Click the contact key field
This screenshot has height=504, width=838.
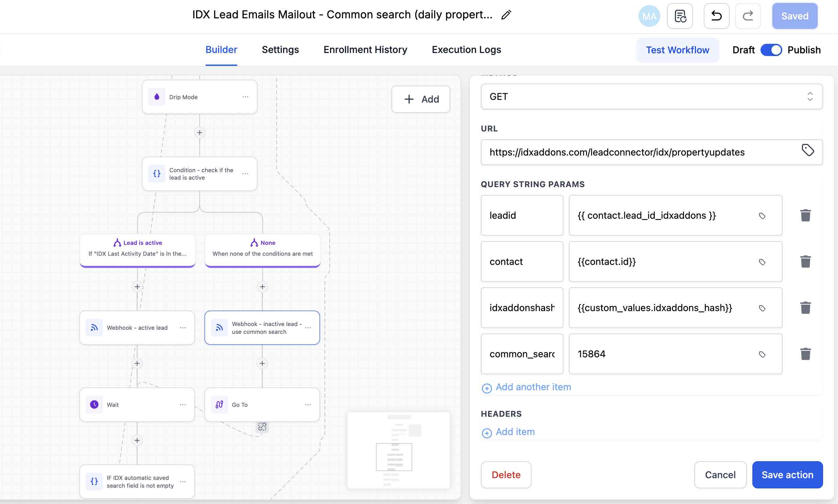(522, 262)
